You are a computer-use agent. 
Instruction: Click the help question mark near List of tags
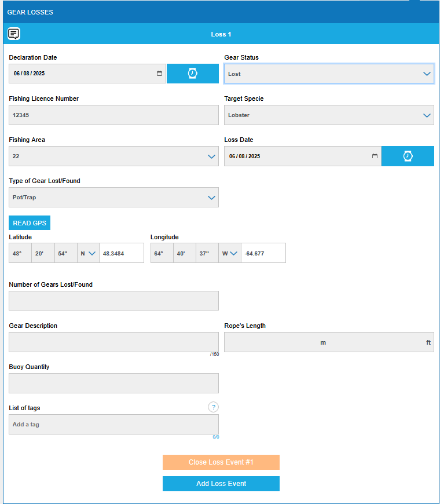pyautogui.click(x=213, y=407)
